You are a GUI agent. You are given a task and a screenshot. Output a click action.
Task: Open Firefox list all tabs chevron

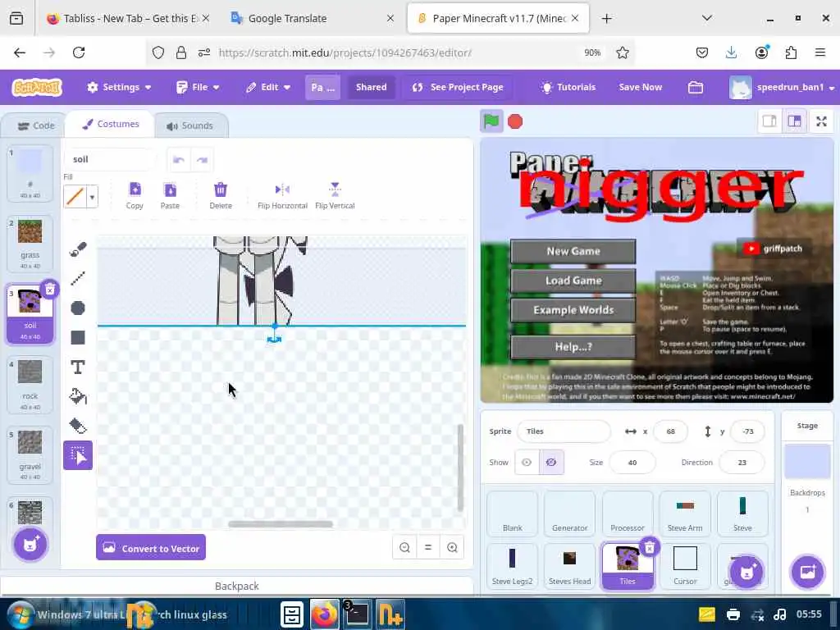pyautogui.click(x=707, y=18)
